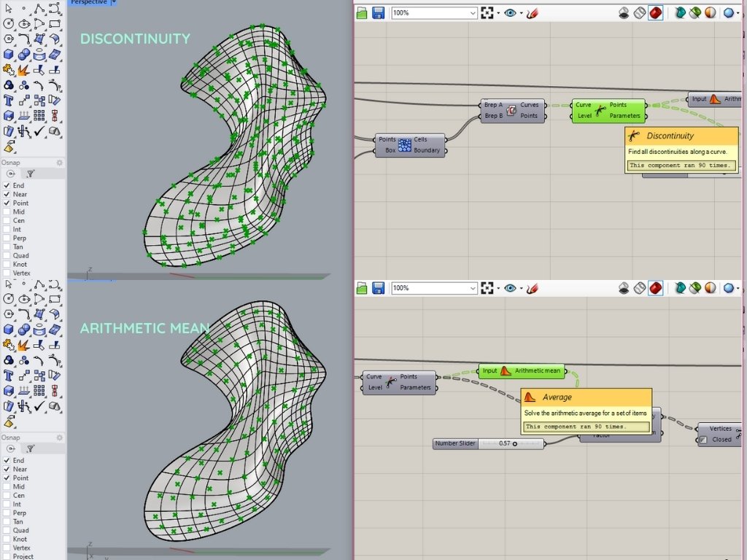Select the Text "T" tool in the top Rhino sidebar
747x560 pixels.
pyautogui.click(x=9, y=100)
